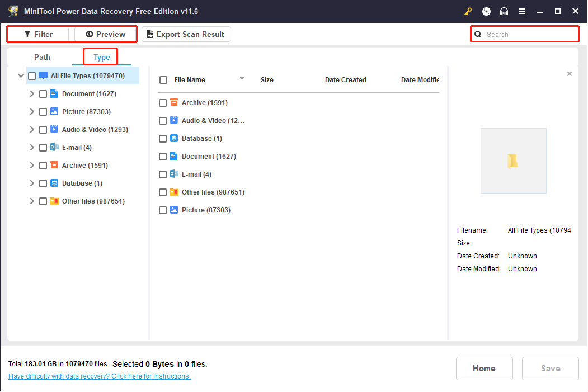Click the key register icon in title bar
This screenshot has width=588, height=392.
coord(468,11)
